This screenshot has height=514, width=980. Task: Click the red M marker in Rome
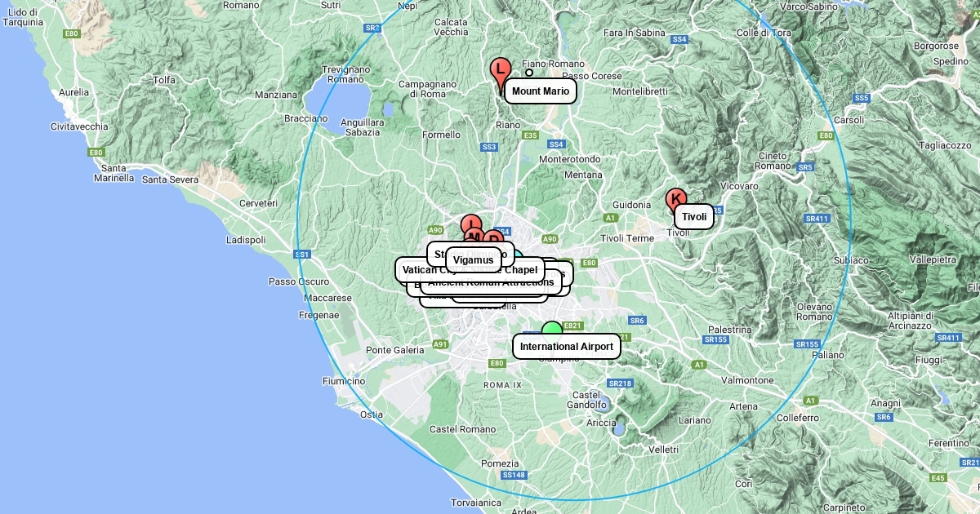(x=475, y=237)
